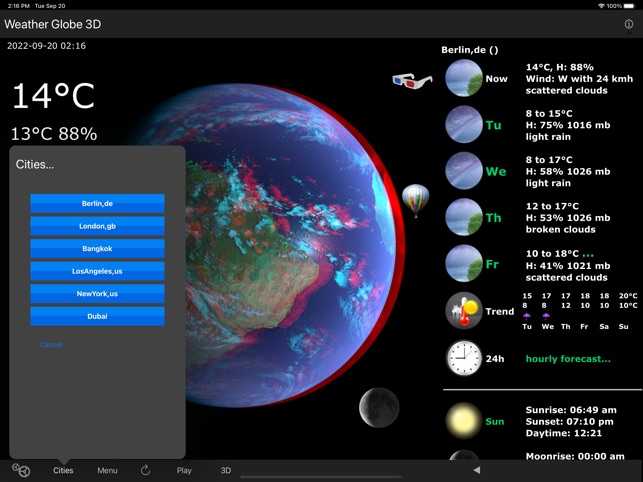Screen dimensions: 643x482
Task: Tap the green Fr day label
Action: point(492,264)
